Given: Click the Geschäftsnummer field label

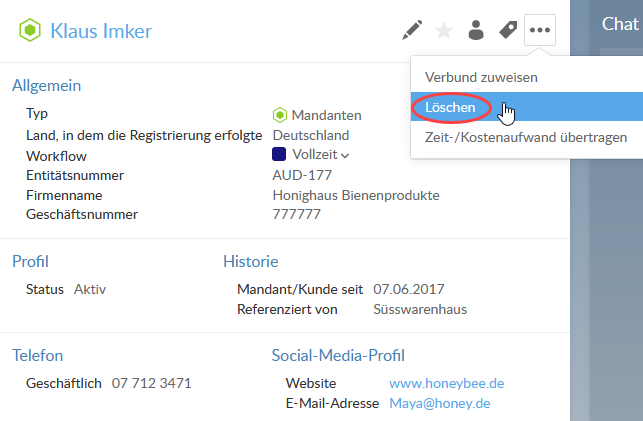Looking at the screenshot, I should 82,214.
